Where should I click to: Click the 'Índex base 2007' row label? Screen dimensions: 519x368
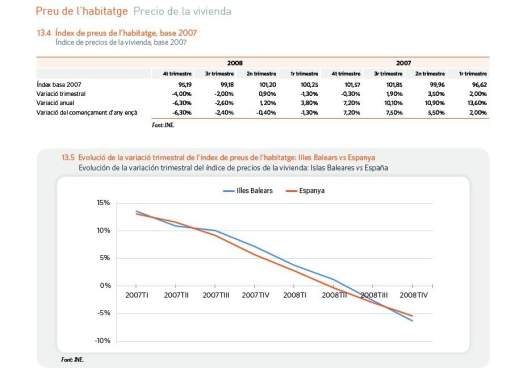59,85
